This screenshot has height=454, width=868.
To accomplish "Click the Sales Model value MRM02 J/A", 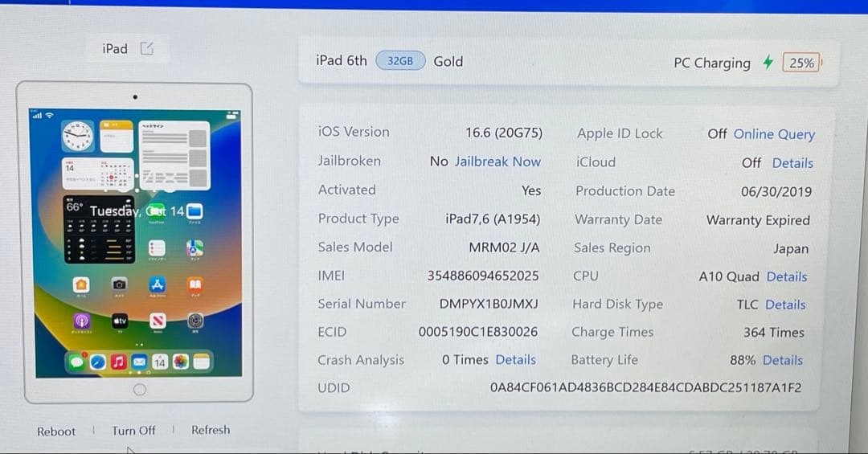I will [504, 247].
